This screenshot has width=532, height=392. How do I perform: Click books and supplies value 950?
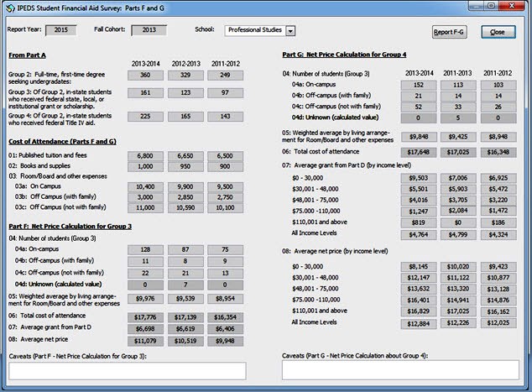185,167
